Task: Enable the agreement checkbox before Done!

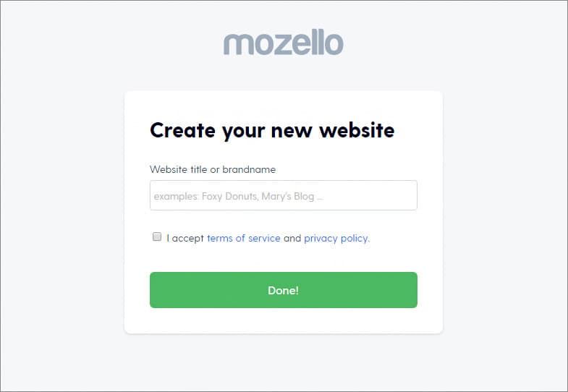Action: [157, 237]
